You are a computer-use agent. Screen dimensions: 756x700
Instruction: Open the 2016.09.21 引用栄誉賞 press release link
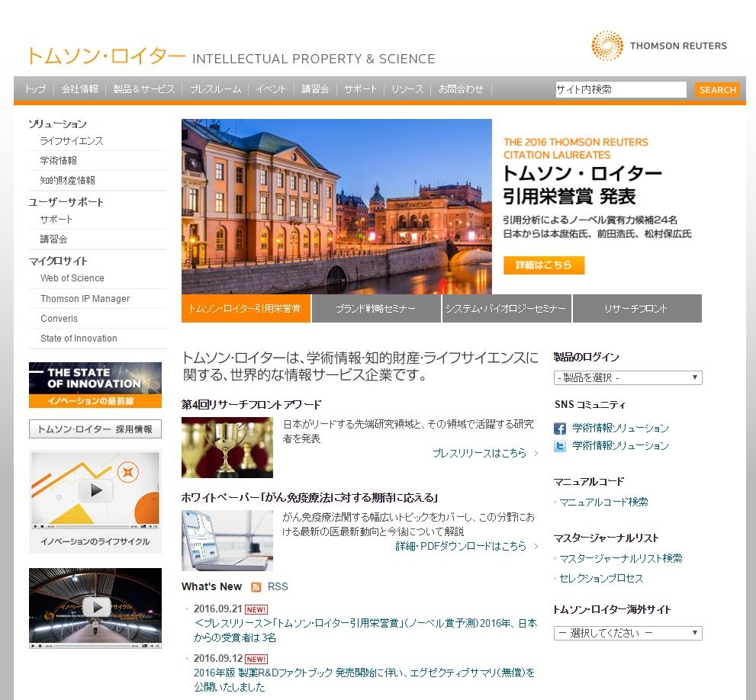coord(365,630)
